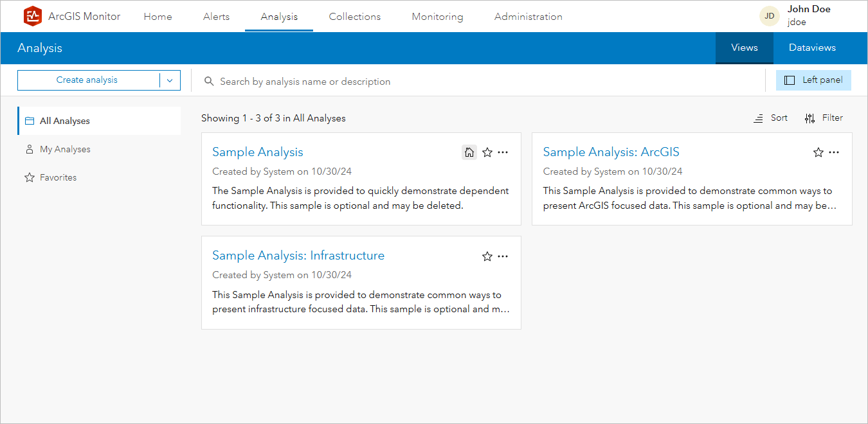Open the ellipsis menu on Sample Analysis card

(503, 152)
